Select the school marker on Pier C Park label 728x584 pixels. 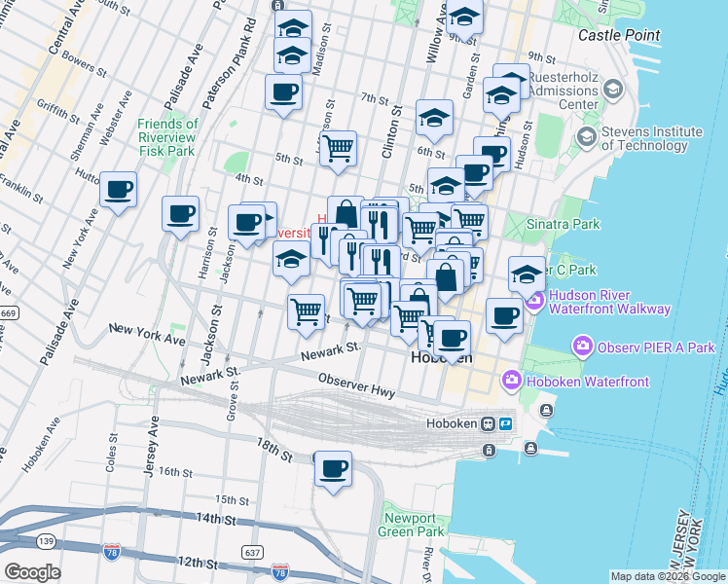(527, 277)
